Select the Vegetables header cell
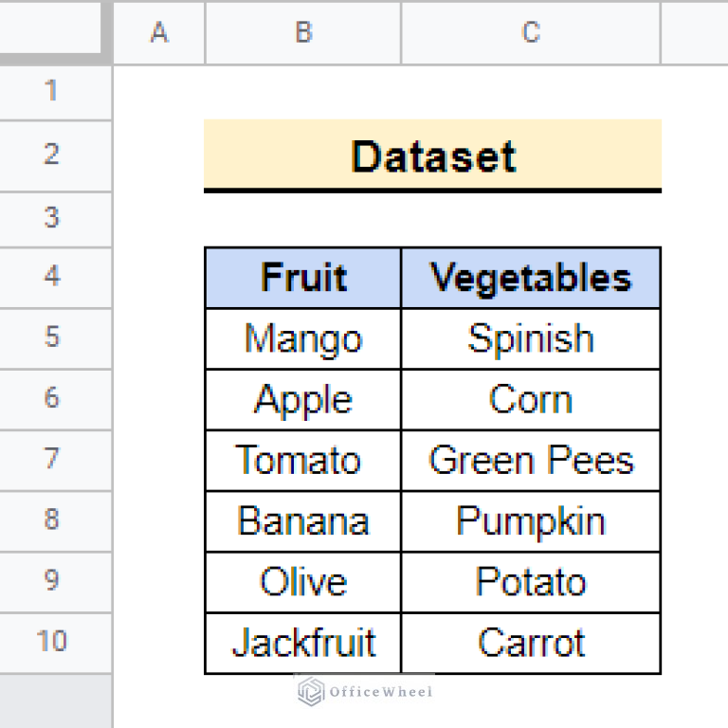The image size is (728, 728). point(531,278)
